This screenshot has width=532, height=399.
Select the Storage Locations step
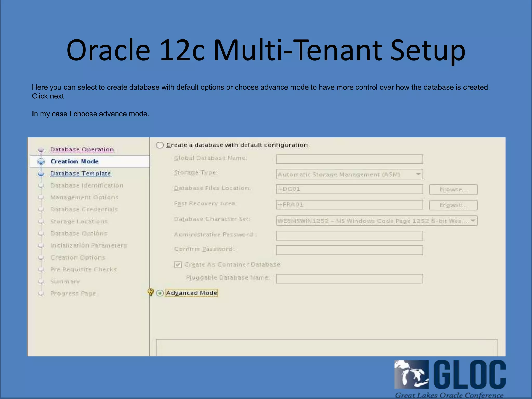tap(79, 221)
